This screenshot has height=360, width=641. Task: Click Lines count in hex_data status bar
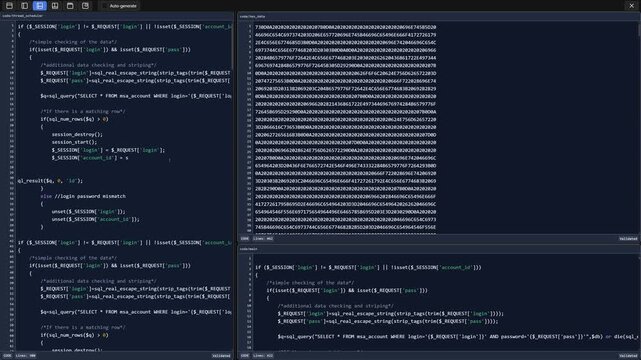coord(263,239)
